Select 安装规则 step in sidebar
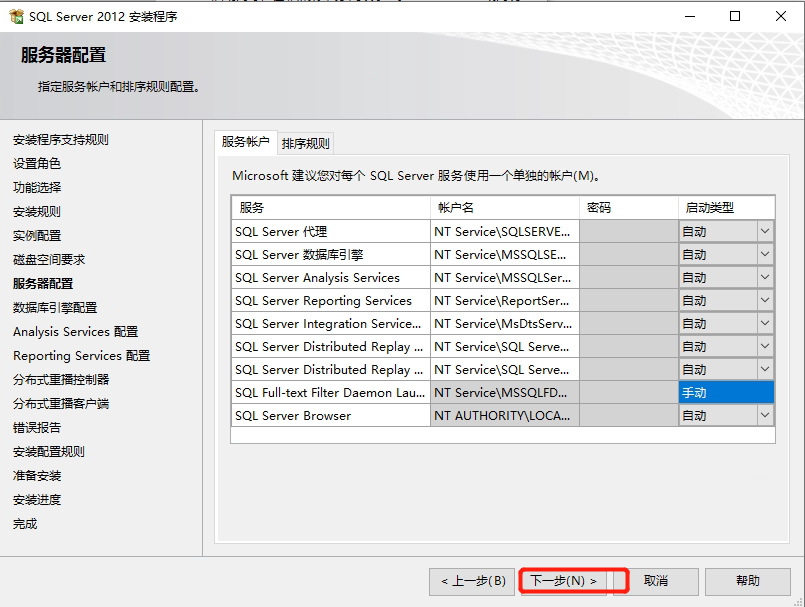 click(37, 212)
